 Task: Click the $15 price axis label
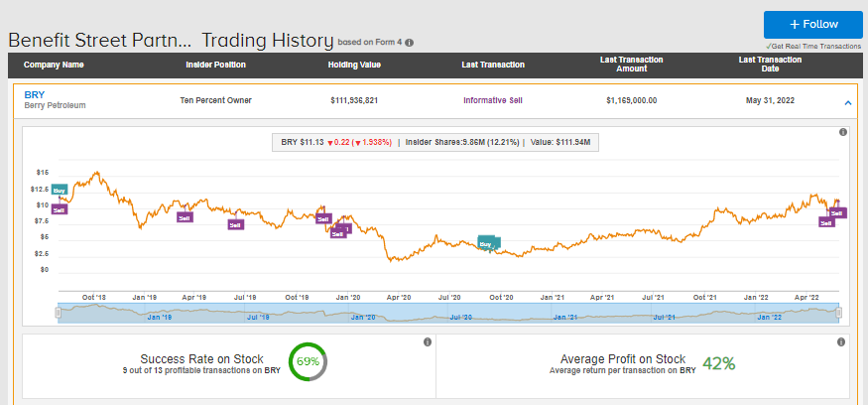(x=44, y=173)
